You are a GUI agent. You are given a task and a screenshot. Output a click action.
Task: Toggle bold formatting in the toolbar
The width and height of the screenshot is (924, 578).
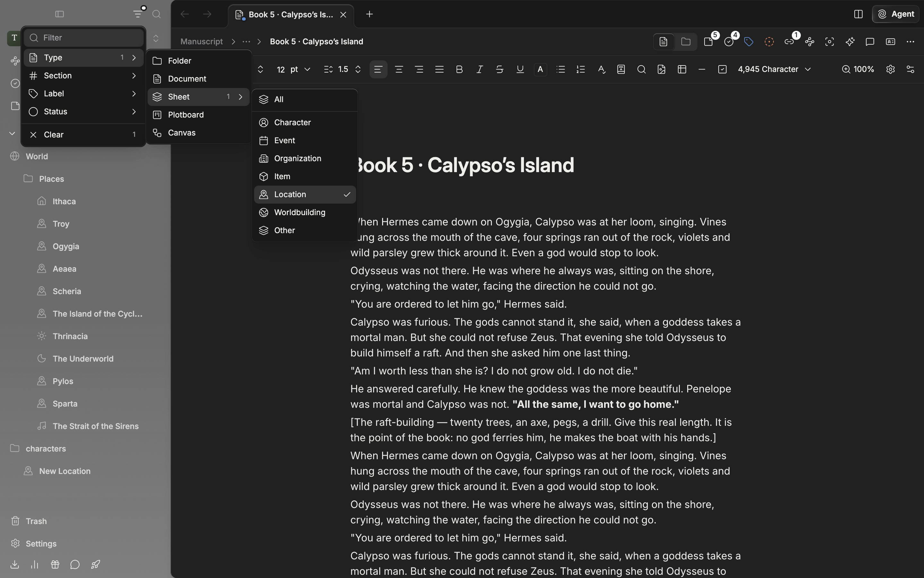(459, 69)
